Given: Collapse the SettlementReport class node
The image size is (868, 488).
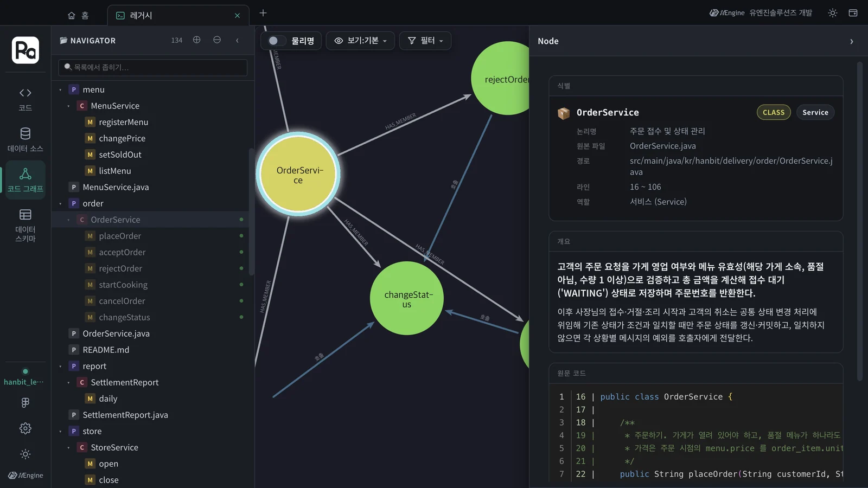Looking at the screenshot, I should 68,382.
